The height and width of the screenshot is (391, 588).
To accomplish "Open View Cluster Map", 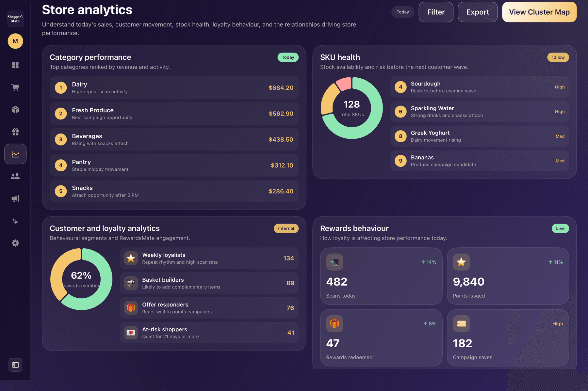I will (x=539, y=12).
